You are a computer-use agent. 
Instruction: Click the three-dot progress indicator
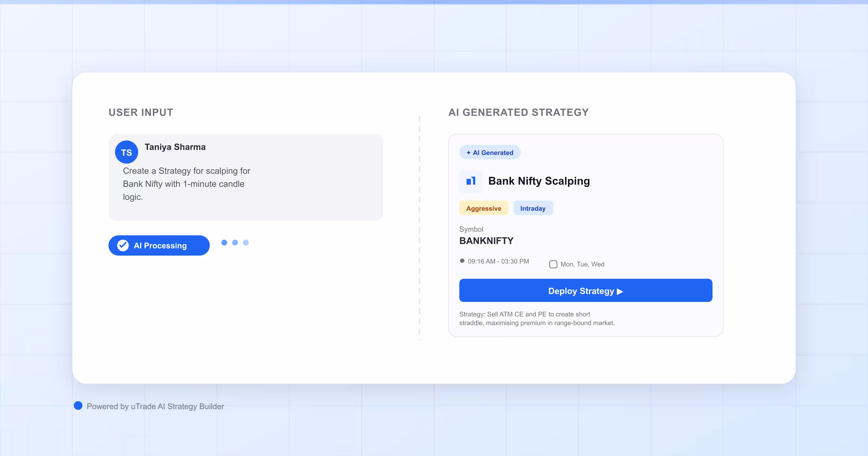pyautogui.click(x=235, y=243)
